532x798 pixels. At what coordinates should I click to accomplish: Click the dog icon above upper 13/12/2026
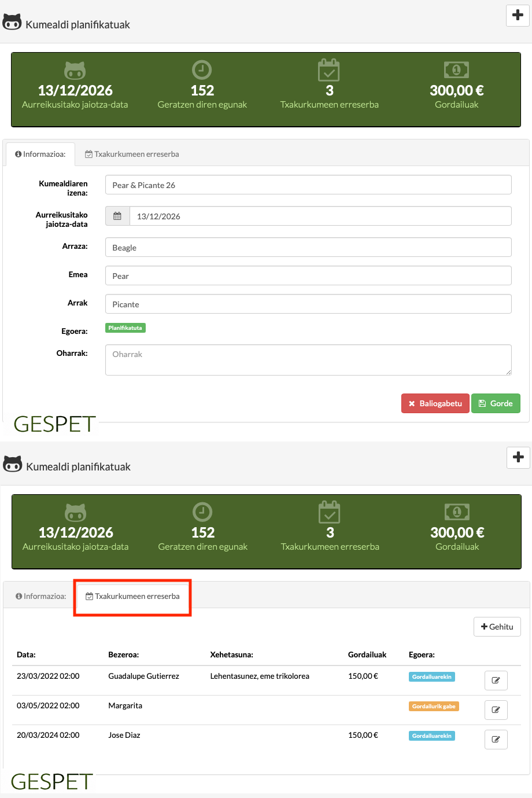pyautogui.click(x=75, y=71)
